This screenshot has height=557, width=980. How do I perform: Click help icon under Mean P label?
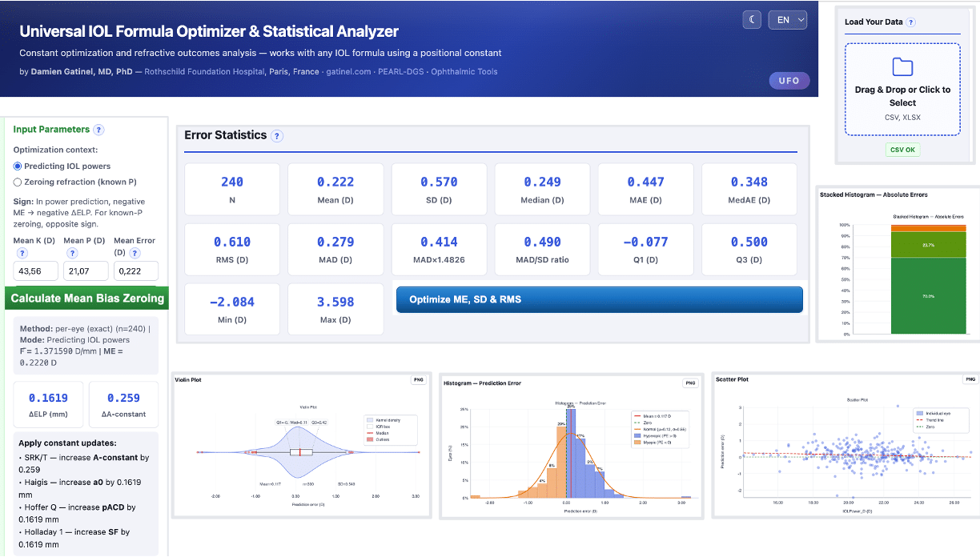pyautogui.click(x=71, y=254)
